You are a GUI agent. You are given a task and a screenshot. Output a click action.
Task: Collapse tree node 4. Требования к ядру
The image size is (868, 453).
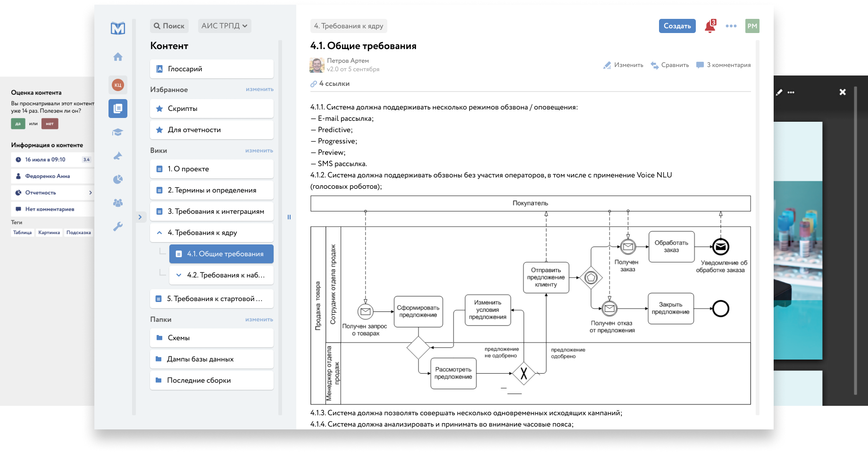pyautogui.click(x=159, y=232)
